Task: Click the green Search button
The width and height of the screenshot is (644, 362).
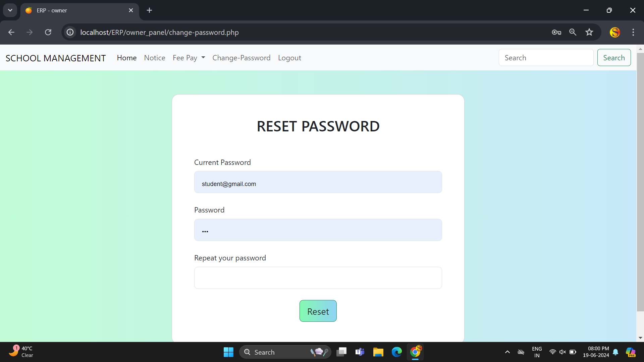Action: pyautogui.click(x=614, y=58)
